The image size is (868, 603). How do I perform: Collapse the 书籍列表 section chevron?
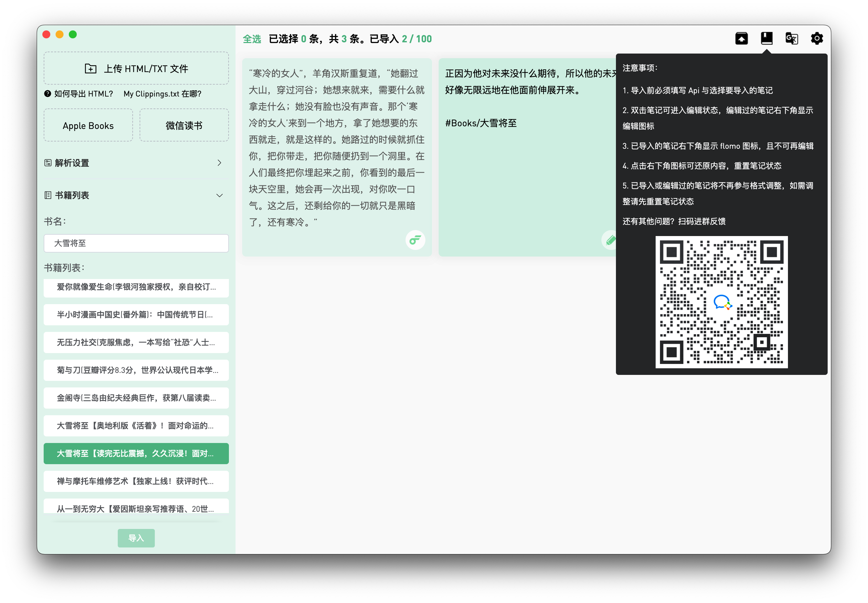coord(219,195)
